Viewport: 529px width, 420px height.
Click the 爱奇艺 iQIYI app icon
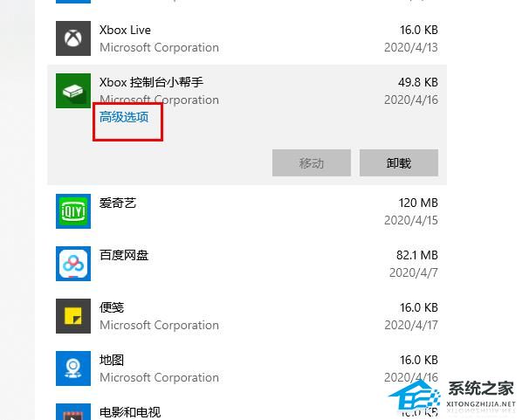(x=73, y=211)
